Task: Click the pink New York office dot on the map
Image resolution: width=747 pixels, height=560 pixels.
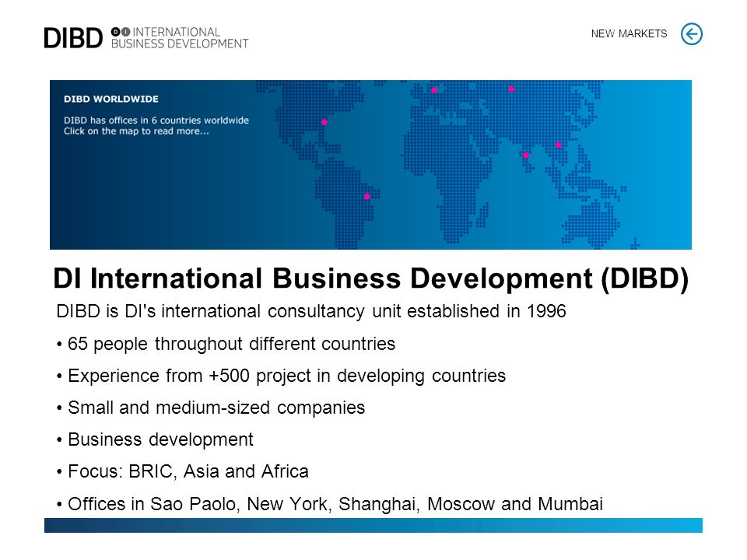Action: coord(324,122)
